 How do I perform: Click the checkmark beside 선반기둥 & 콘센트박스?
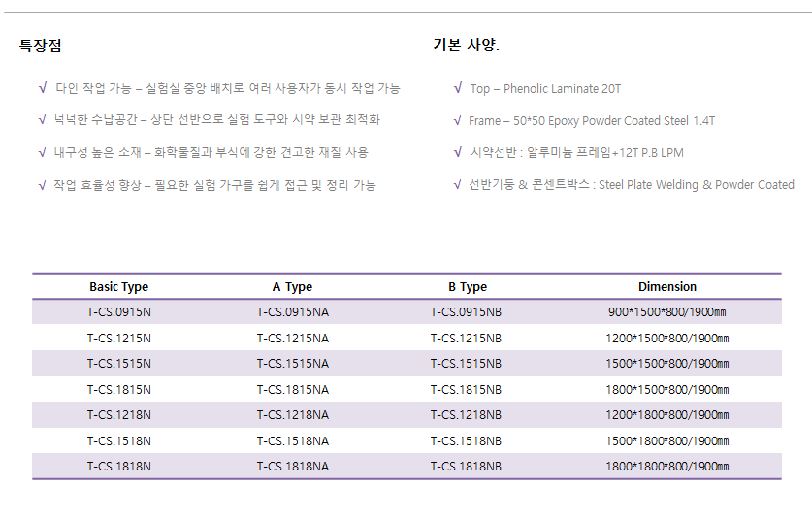click(x=457, y=185)
